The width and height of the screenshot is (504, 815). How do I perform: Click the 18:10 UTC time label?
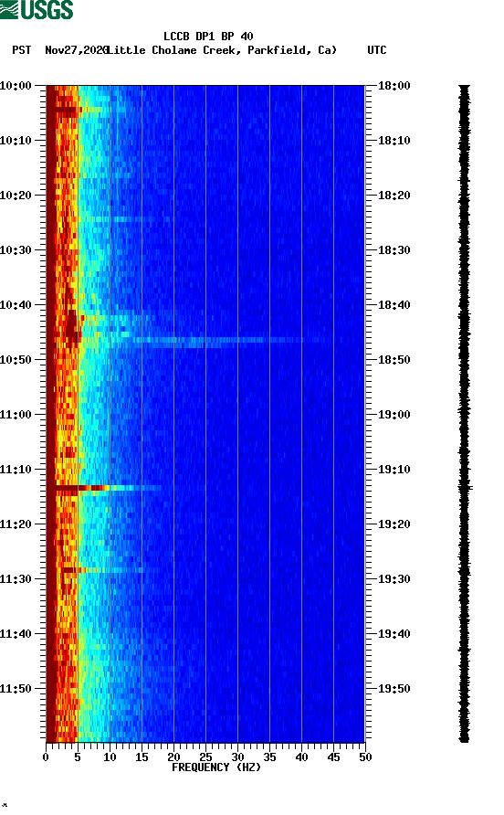394,141
